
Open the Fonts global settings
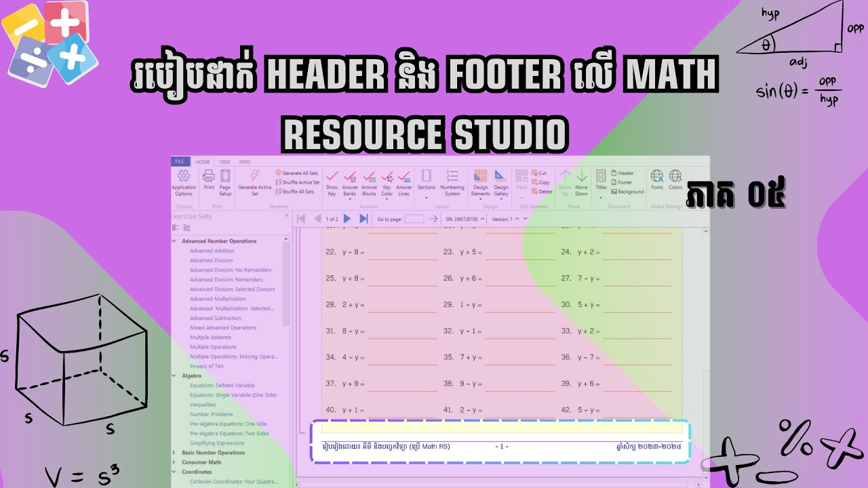click(x=657, y=180)
